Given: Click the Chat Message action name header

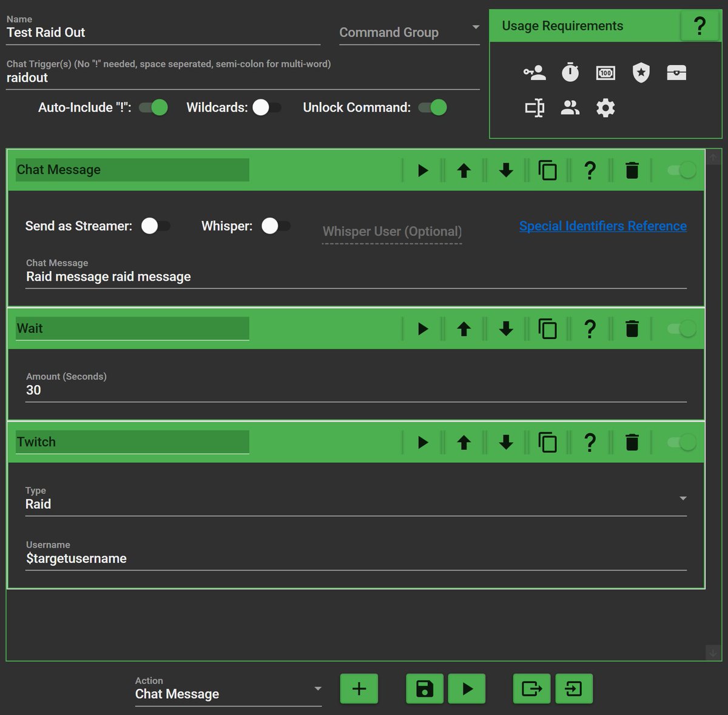Looking at the screenshot, I should point(132,170).
